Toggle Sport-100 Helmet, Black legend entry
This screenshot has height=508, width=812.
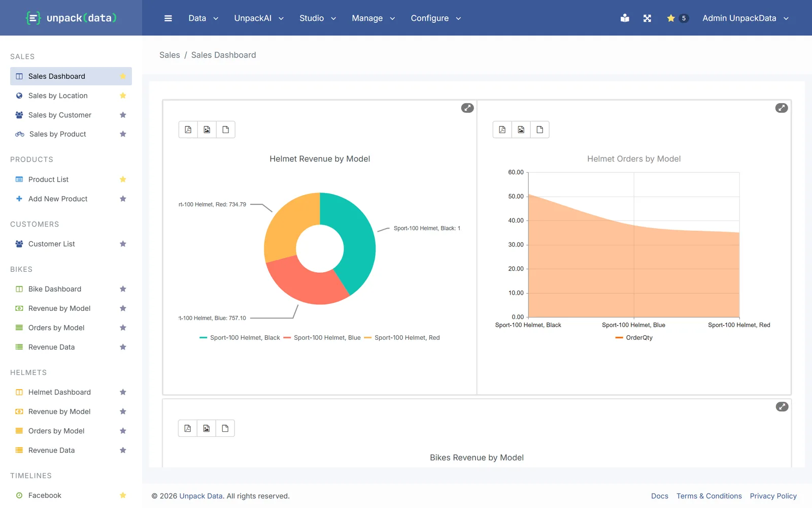[x=240, y=337]
